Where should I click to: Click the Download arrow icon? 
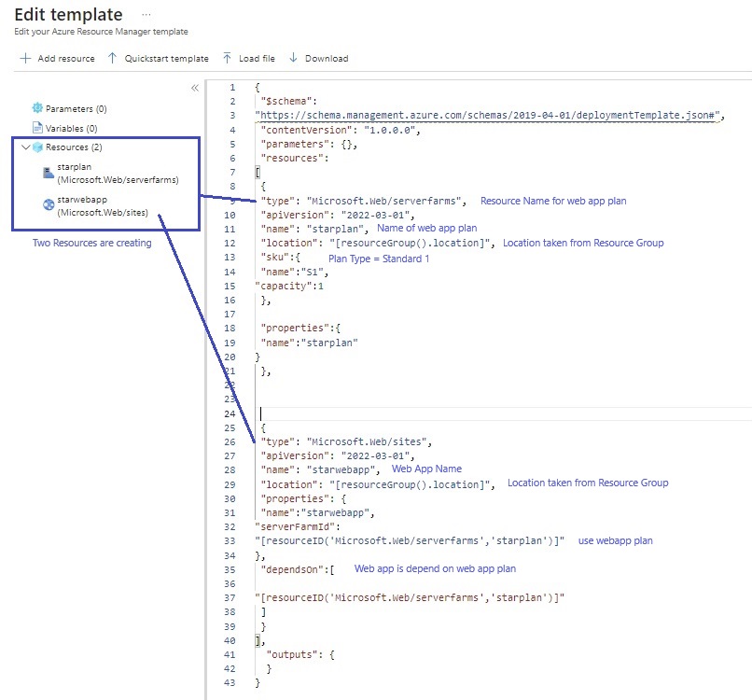(293, 58)
